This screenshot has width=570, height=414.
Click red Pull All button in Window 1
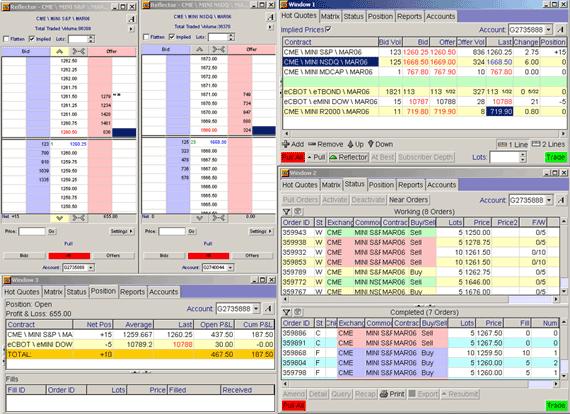point(293,157)
